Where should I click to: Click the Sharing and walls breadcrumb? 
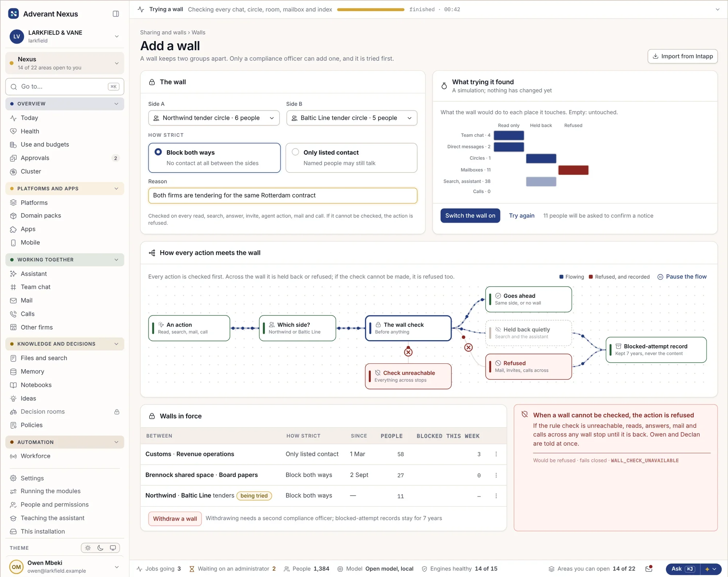[x=163, y=32]
